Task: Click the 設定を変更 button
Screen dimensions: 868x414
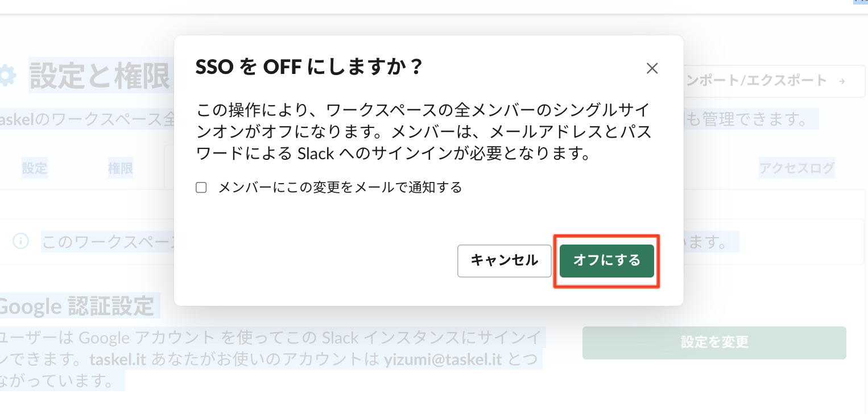Action: click(x=714, y=342)
